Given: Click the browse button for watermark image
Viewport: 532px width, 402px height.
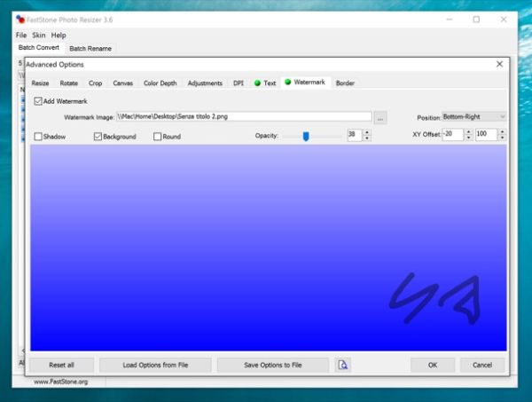Looking at the screenshot, I should click(x=380, y=118).
